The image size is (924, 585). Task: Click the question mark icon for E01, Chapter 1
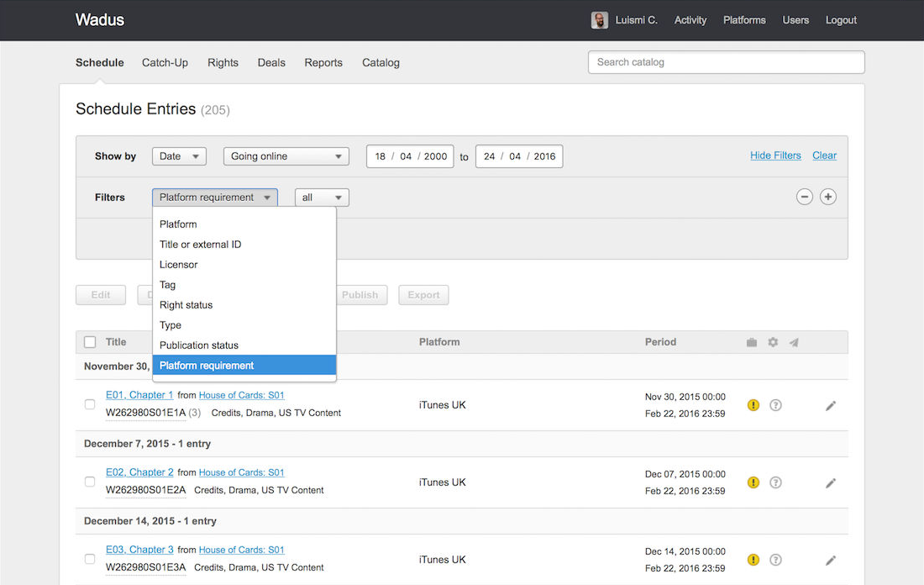(775, 405)
